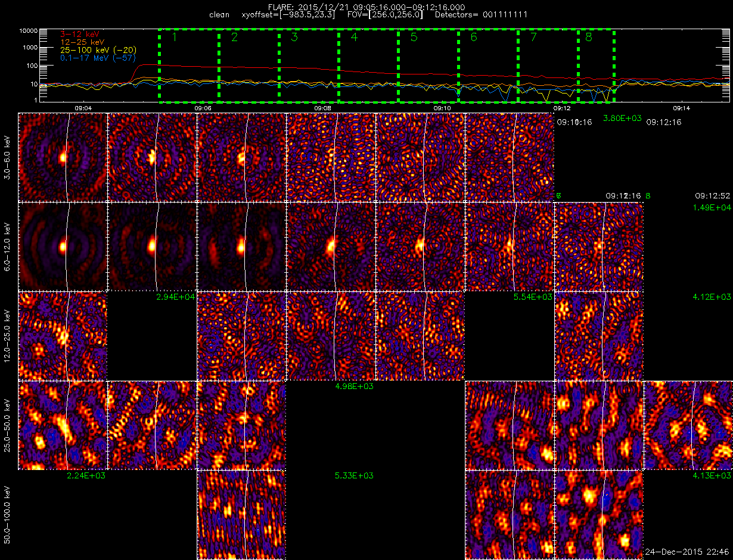The width and height of the screenshot is (733, 560).
Task: Click the yellow '25-100 keV (-20)' legend entry
Action: tap(98, 51)
